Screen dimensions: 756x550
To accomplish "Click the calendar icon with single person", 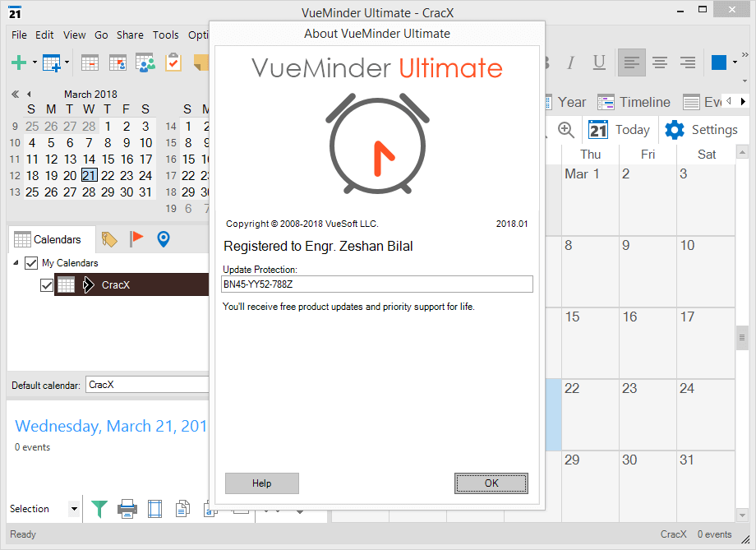I will 118,62.
